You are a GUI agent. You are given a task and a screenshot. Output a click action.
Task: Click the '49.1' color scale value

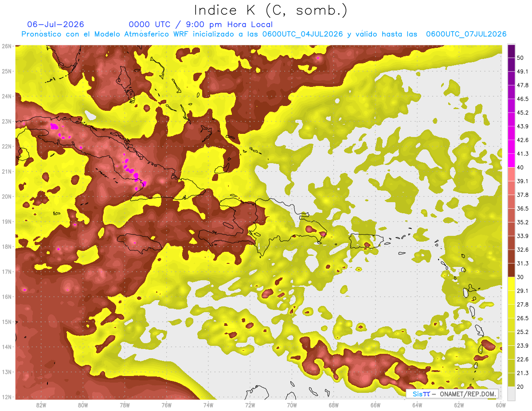(x=523, y=71)
